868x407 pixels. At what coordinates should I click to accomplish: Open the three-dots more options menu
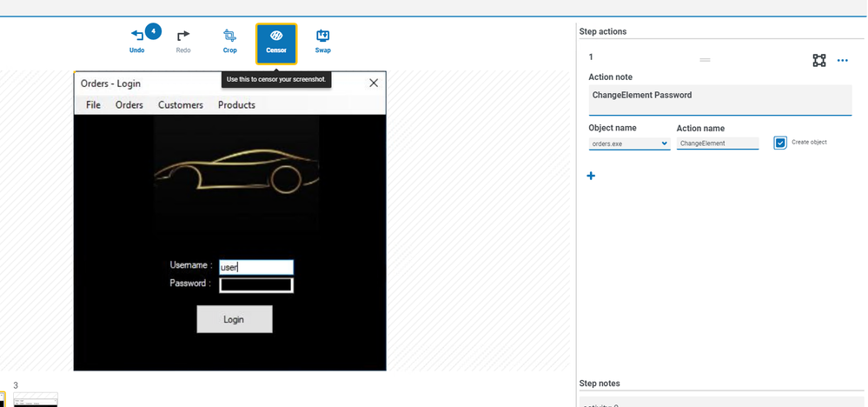(842, 60)
